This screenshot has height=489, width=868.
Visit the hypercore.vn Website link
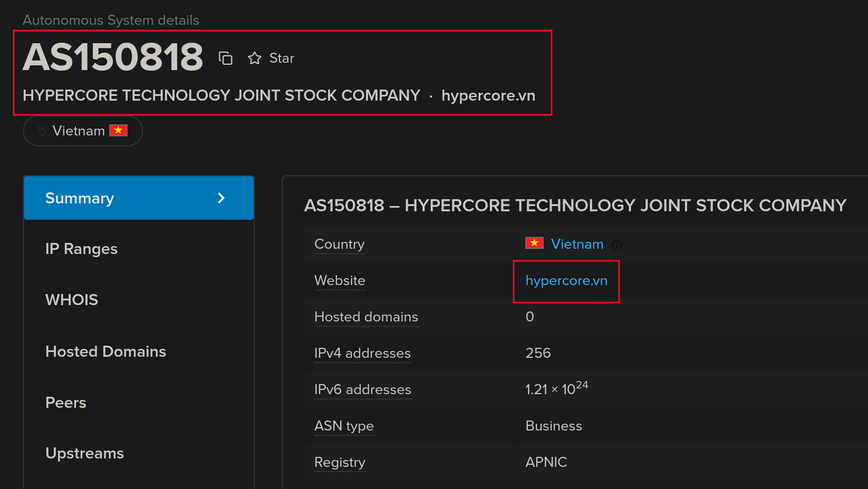(x=566, y=281)
